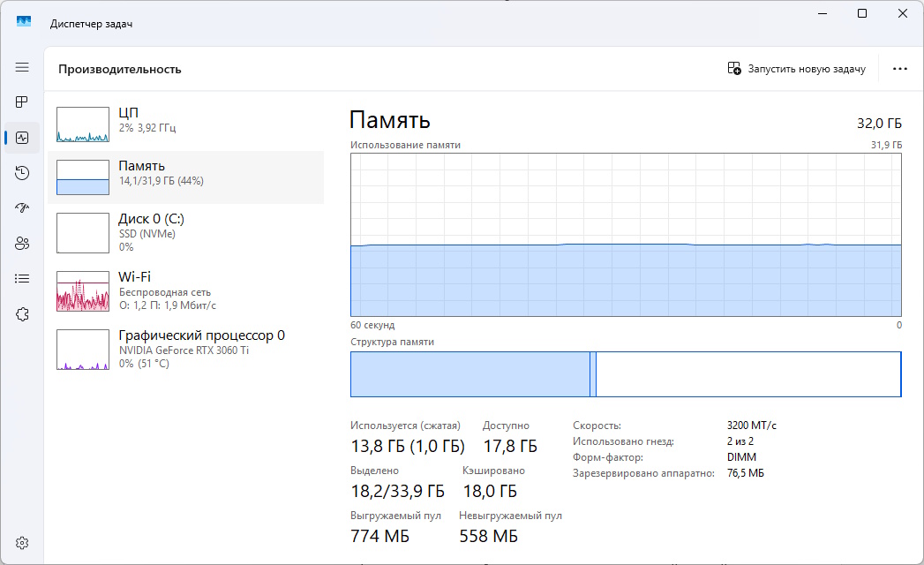Open the Processes page icon
Viewport: 924px width, 565px height.
(22, 102)
